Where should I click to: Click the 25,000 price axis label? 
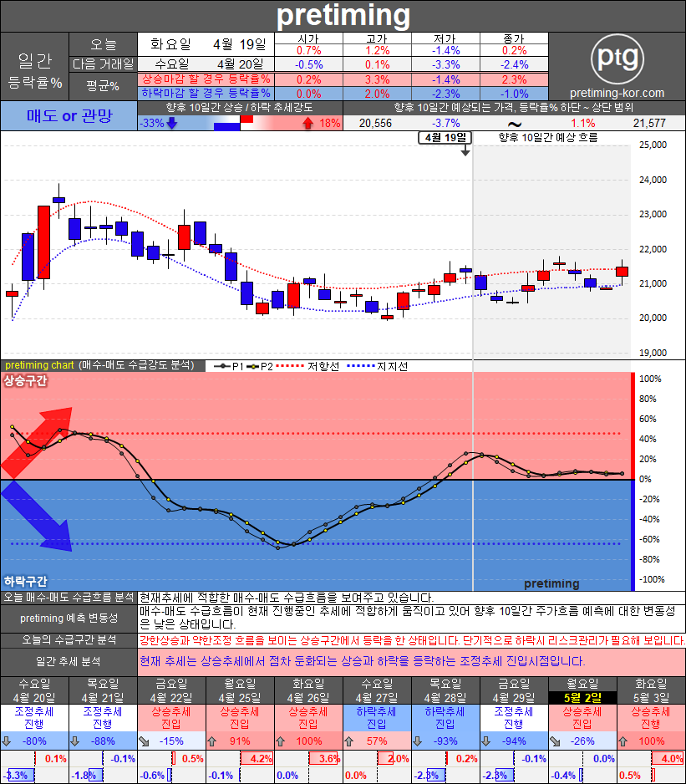click(x=653, y=145)
